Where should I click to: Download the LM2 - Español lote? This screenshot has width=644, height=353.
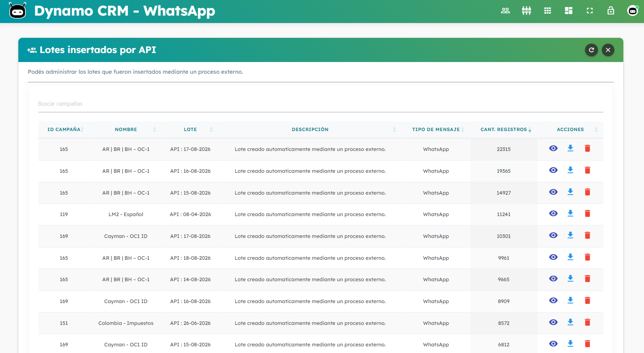tap(570, 214)
